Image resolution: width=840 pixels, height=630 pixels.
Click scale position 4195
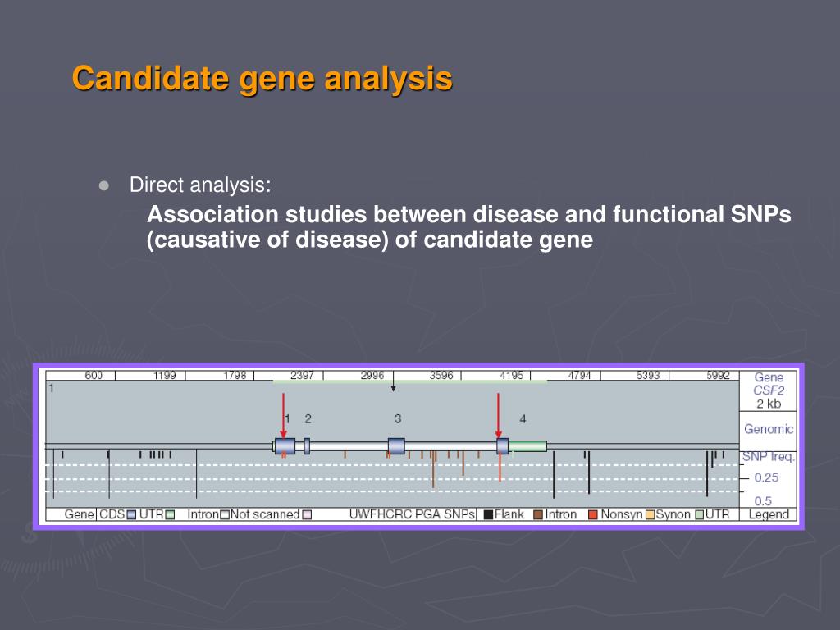pyautogui.click(x=512, y=376)
